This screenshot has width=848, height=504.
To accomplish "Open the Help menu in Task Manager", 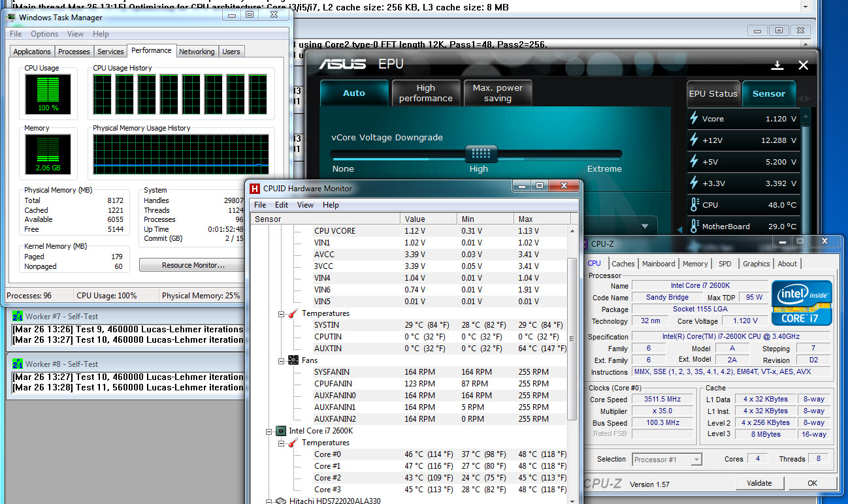I will (x=101, y=34).
